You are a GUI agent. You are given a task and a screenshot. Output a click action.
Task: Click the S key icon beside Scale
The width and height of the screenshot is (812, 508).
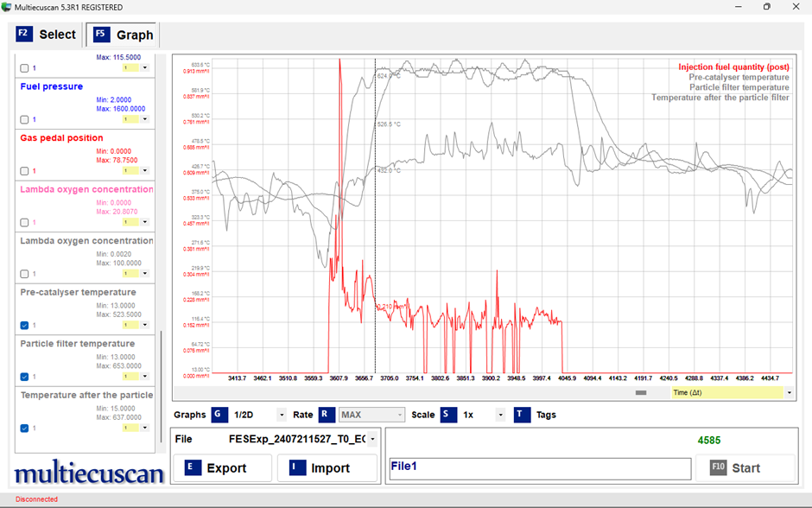[448, 415]
